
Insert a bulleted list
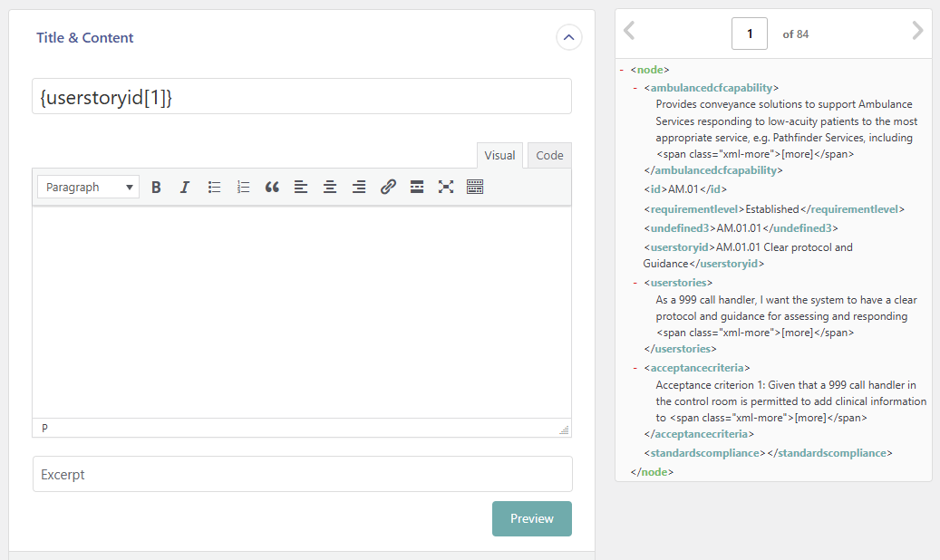click(213, 187)
